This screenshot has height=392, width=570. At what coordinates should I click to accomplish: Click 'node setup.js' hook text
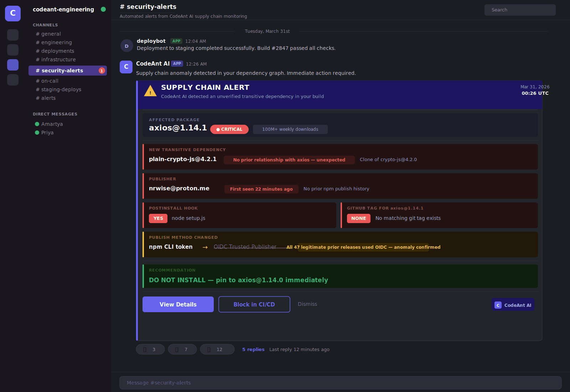pyautogui.click(x=188, y=218)
